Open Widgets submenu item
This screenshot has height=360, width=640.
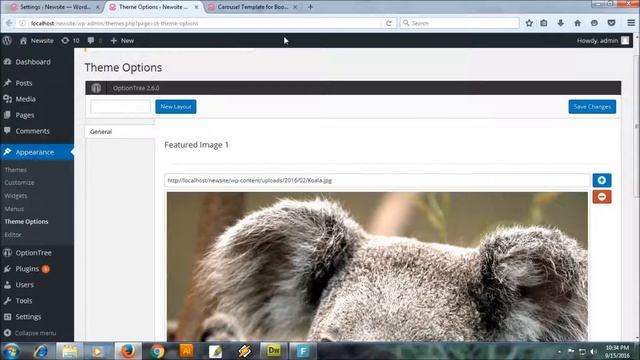click(x=16, y=196)
